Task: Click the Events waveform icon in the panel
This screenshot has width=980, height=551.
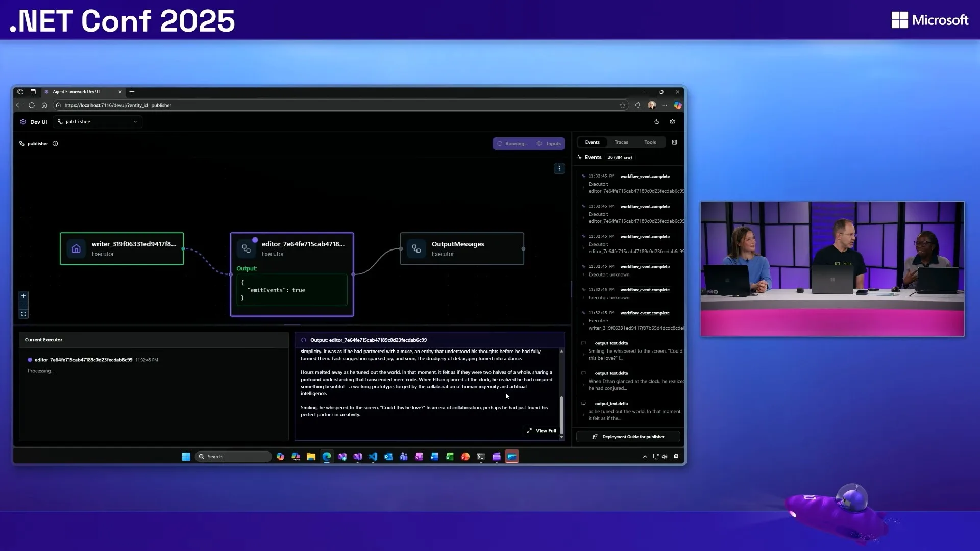Action: pyautogui.click(x=579, y=157)
